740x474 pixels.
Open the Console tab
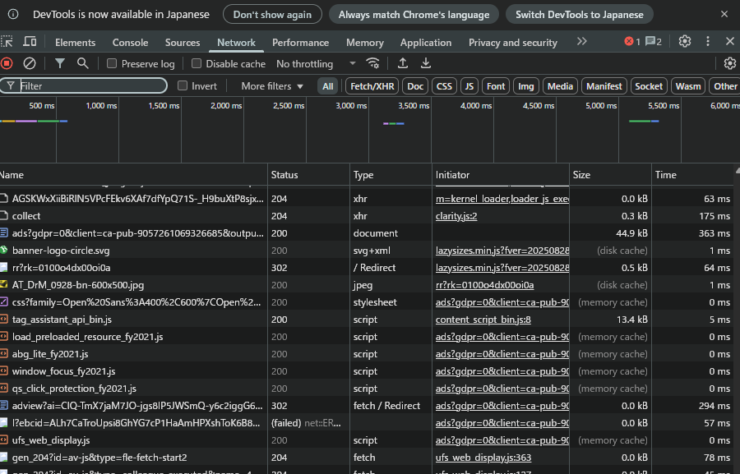(130, 43)
